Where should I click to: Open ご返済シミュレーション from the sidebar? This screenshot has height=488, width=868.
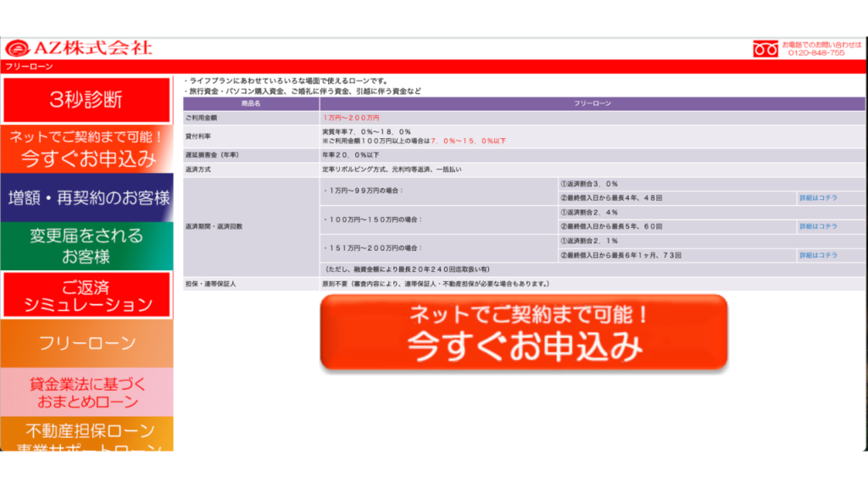point(86,295)
